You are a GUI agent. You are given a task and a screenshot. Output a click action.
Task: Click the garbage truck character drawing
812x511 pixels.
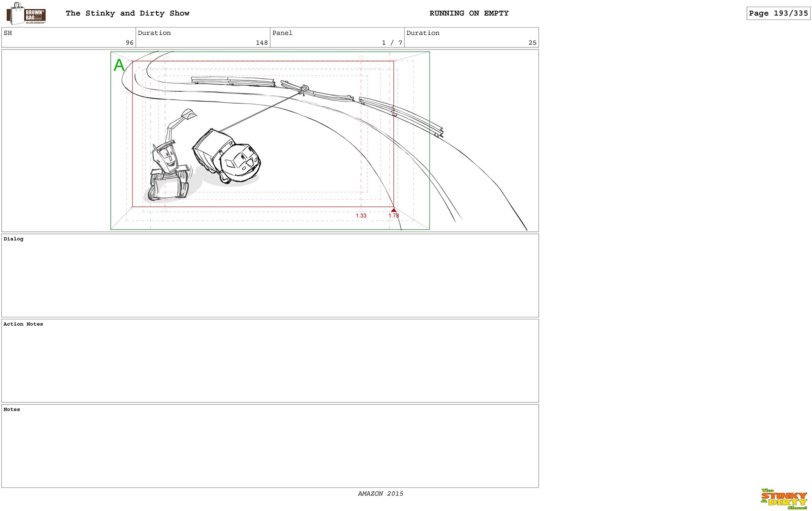pos(227,157)
